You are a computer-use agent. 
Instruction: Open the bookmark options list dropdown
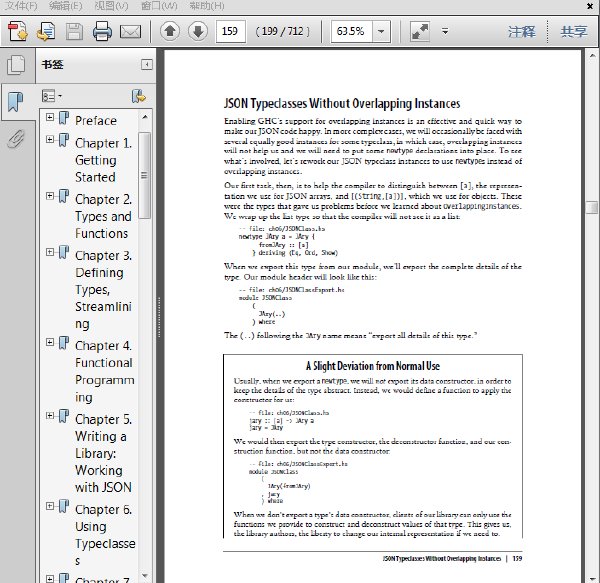click(x=52, y=96)
